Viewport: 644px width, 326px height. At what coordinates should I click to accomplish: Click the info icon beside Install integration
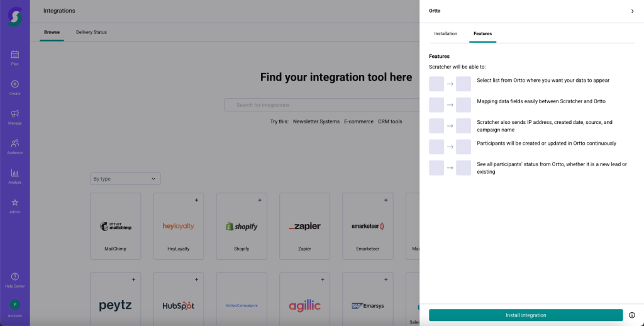tap(632, 315)
